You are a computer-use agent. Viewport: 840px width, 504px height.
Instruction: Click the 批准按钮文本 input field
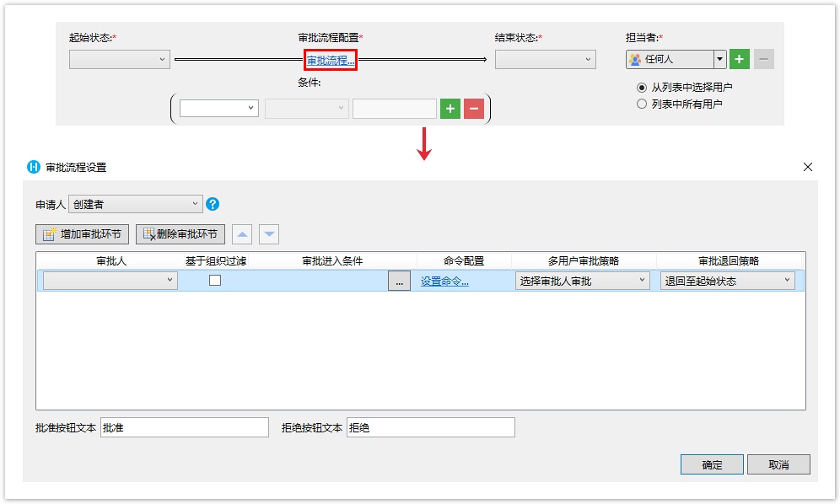coord(184,428)
